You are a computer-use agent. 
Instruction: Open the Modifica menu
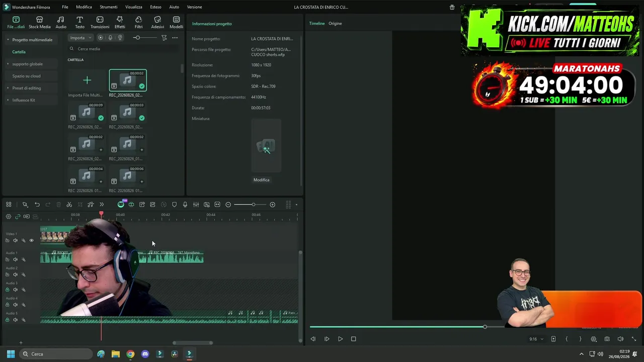84,7
